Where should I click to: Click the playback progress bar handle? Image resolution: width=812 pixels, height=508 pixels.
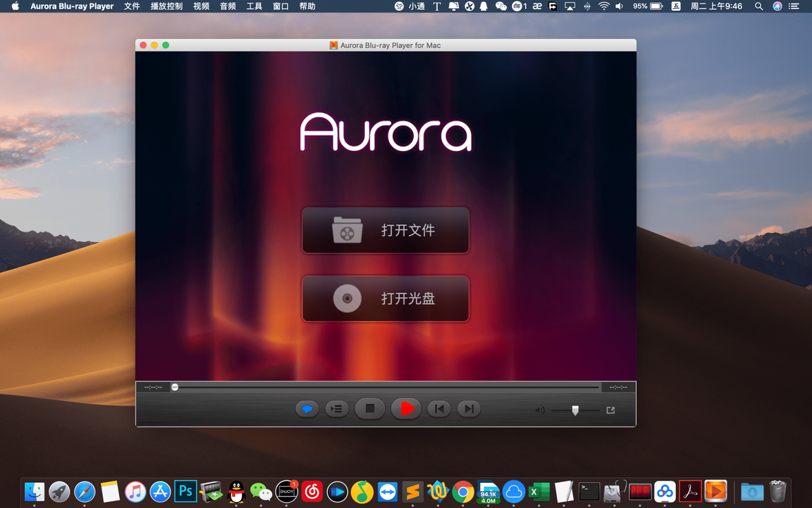point(175,387)
